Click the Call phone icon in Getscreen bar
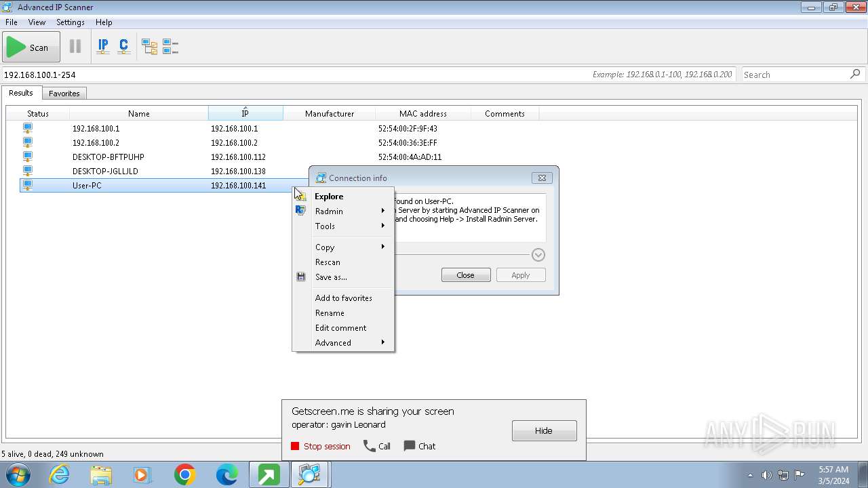 [370, 446]
